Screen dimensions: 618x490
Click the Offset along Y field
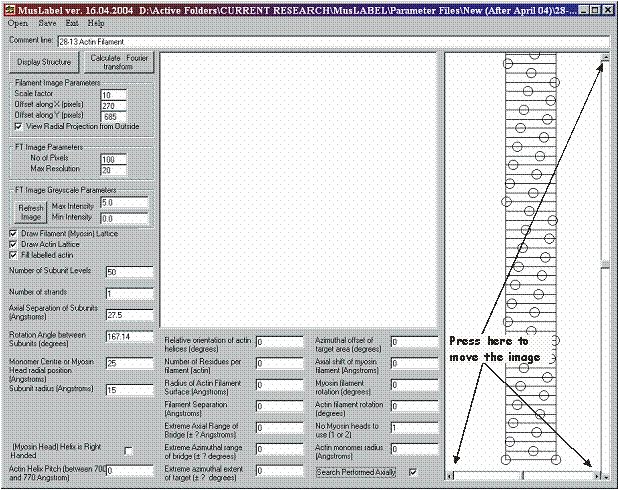(x=114, y=117)
